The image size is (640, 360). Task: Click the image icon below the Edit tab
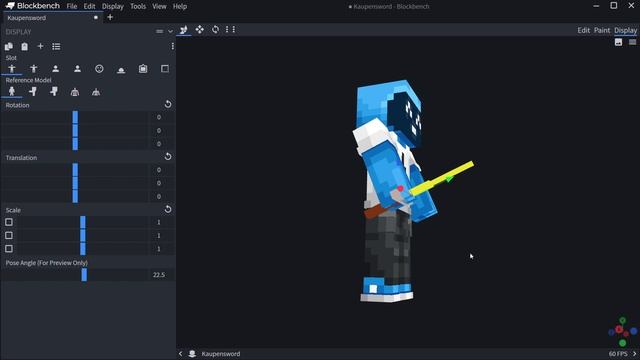point(618,42)
